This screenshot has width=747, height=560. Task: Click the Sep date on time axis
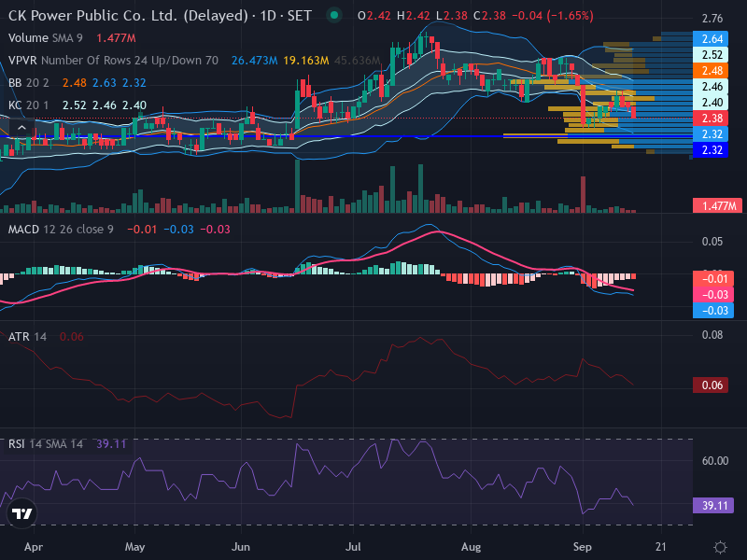[582, 547]
